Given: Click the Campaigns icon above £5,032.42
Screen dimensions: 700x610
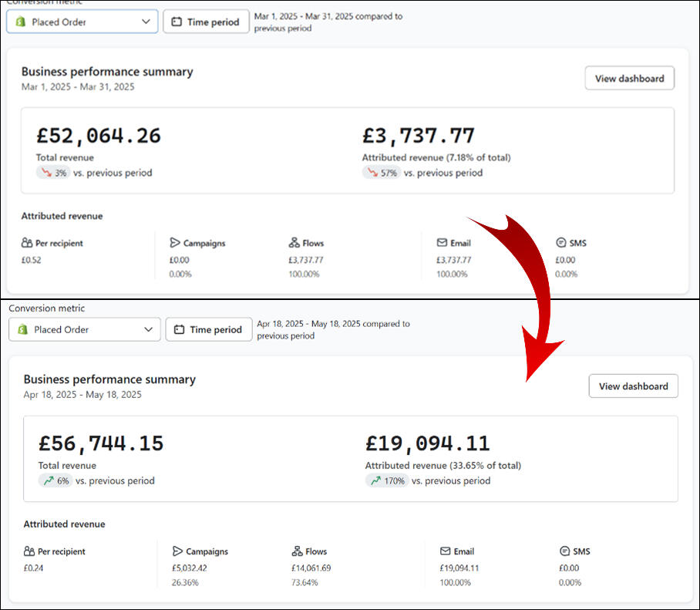Looking at the screenshot, I should [177, 551].
